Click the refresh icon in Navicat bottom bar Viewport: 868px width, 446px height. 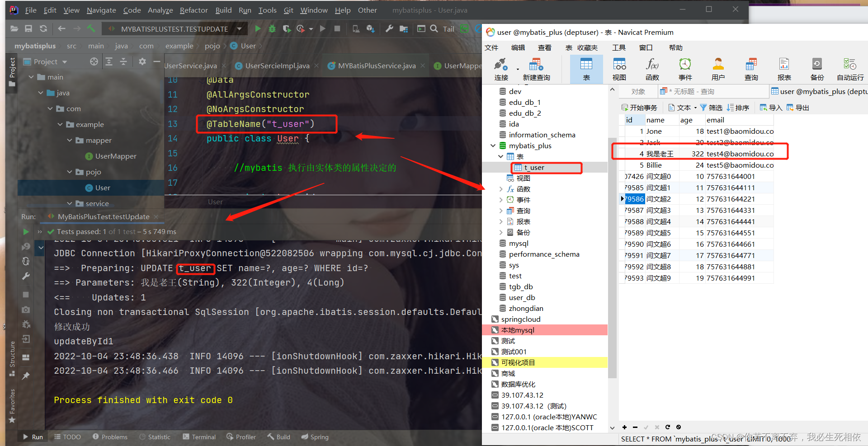click(x=668, y=427)
